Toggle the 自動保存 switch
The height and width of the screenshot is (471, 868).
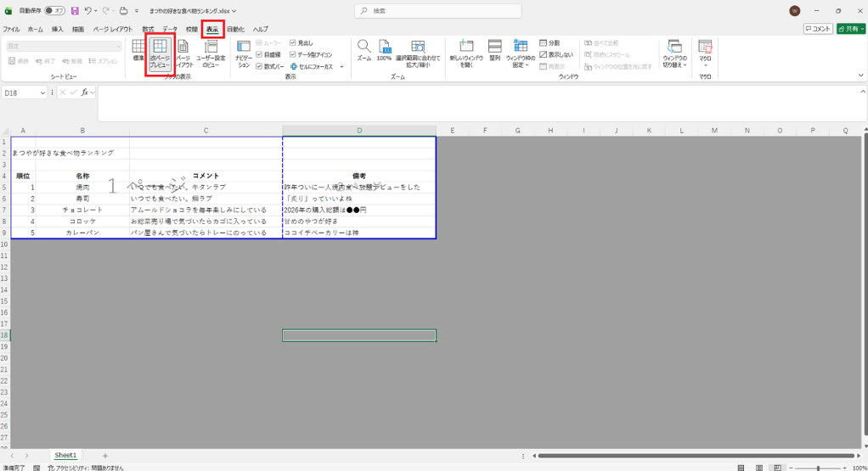click(x=54, y=11)
